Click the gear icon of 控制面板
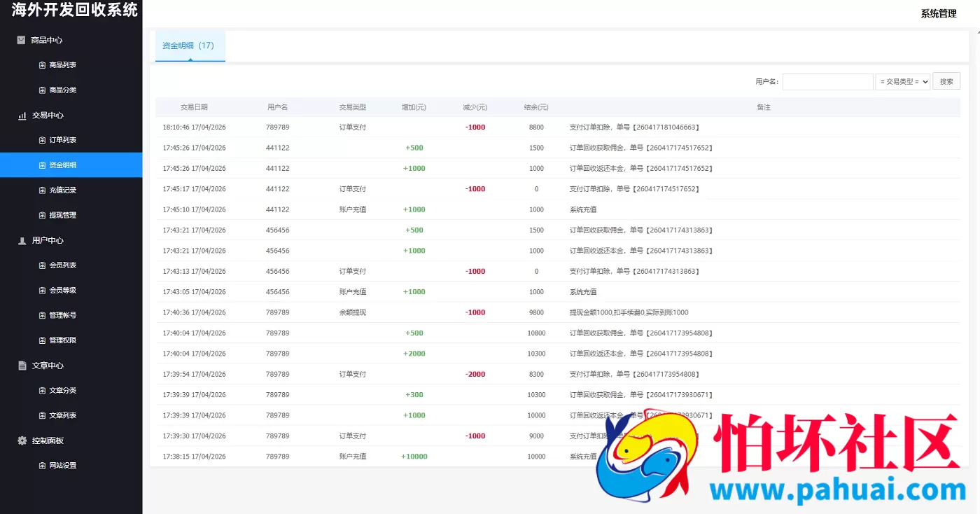The width and height of the screenshot is (980, 514). (22, 440)
